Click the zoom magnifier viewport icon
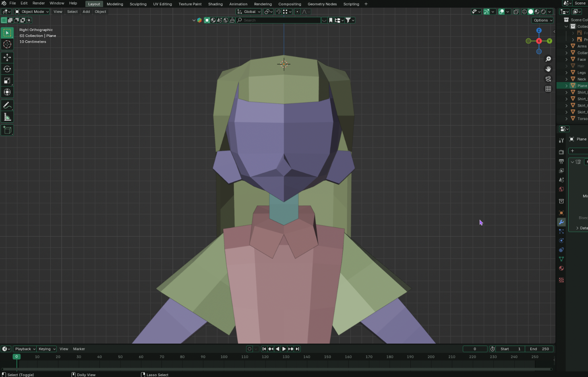The width and height of the screenshot is (588, 377). tap(548, 59)
